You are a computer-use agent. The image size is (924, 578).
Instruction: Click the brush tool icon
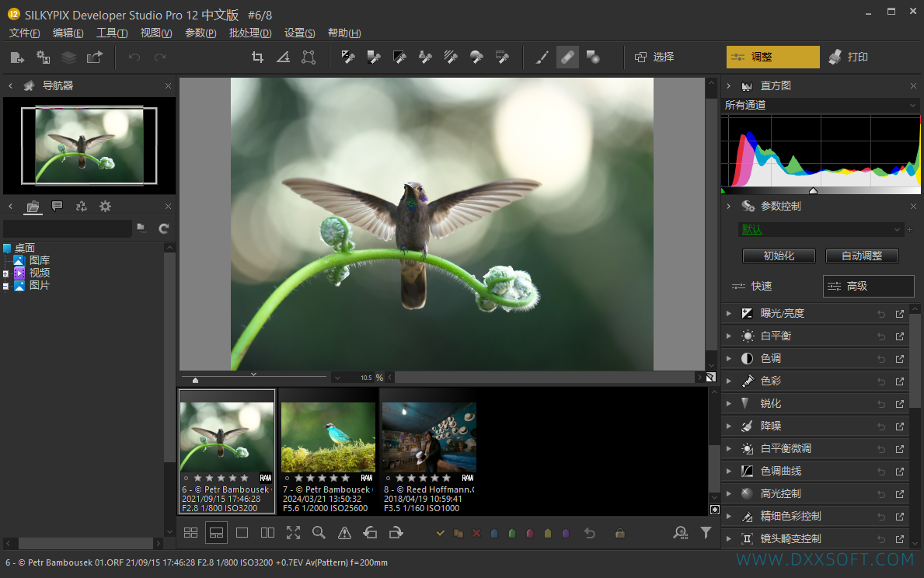tap(542, 57)
